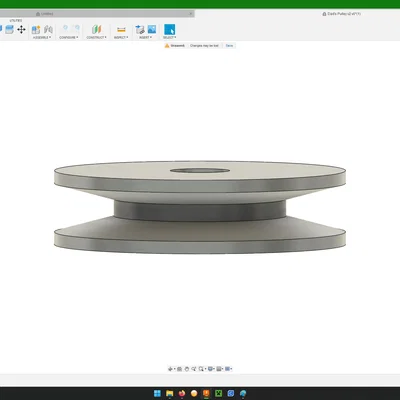
Task: Open File Explorer from taskbar
Action: pos(170,393)
